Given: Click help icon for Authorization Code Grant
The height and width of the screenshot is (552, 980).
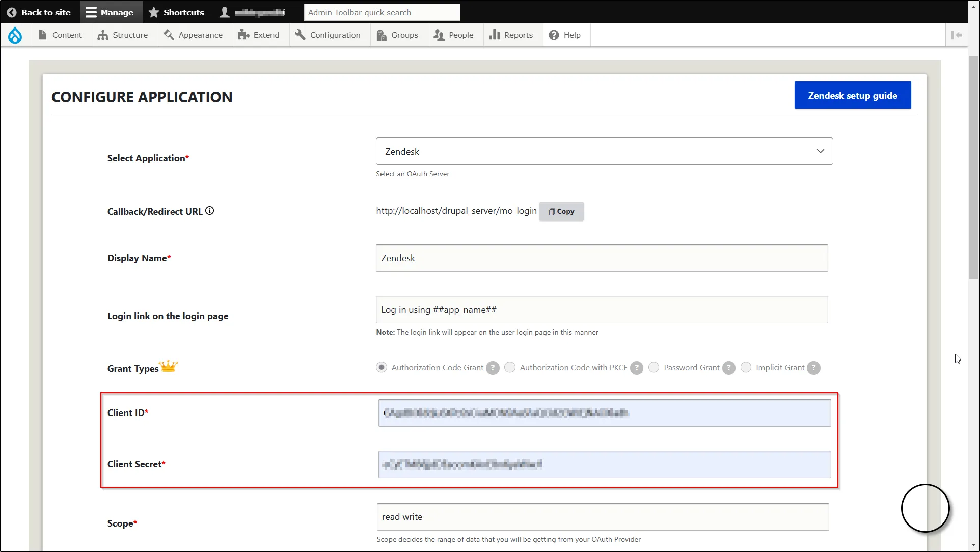Looking at the screenshot, I should tap(493, 368).
